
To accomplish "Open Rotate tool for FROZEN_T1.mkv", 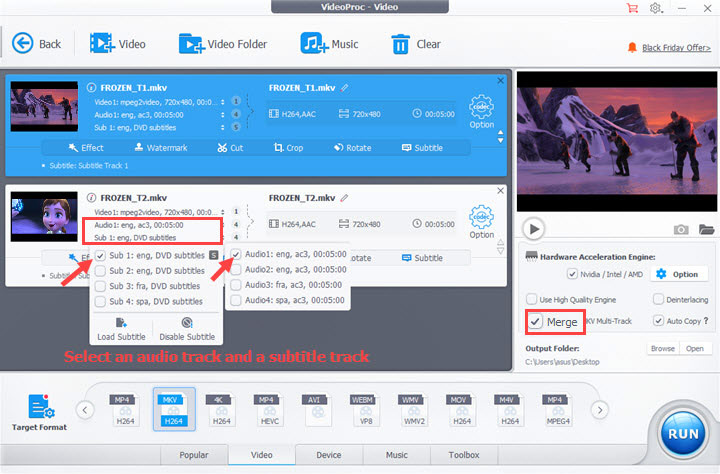I will pos(353,148).
